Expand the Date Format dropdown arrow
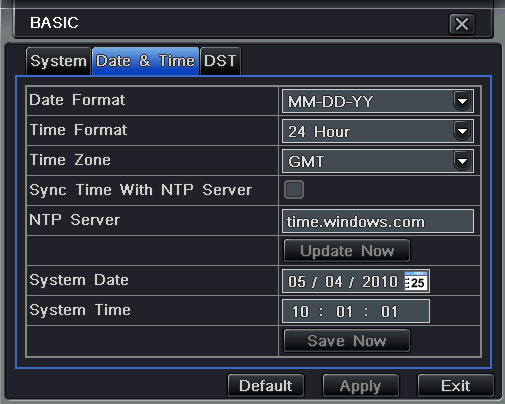505x404 pixels. click(x=462, y=101)
